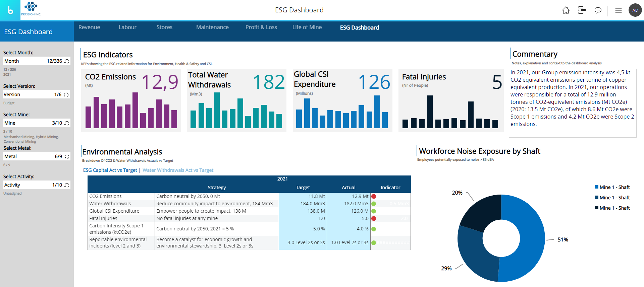The image size is (644, 287).
Task: Open the comments speech bubble icon
Action: point(598,10)
